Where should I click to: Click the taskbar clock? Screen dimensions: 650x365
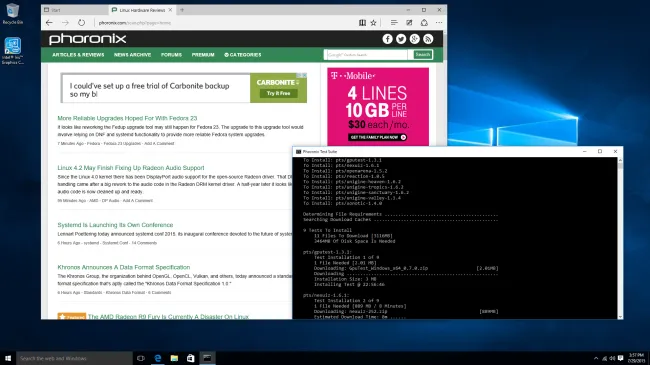tap(636, 358)
